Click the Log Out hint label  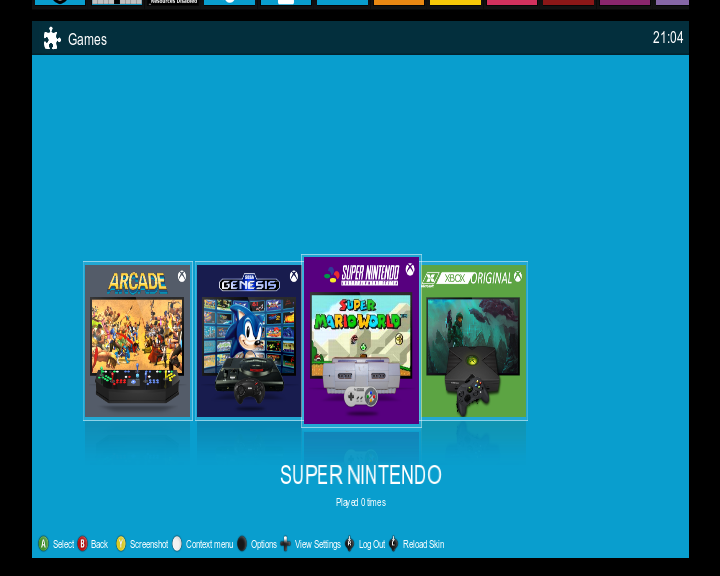coord(372,544)
